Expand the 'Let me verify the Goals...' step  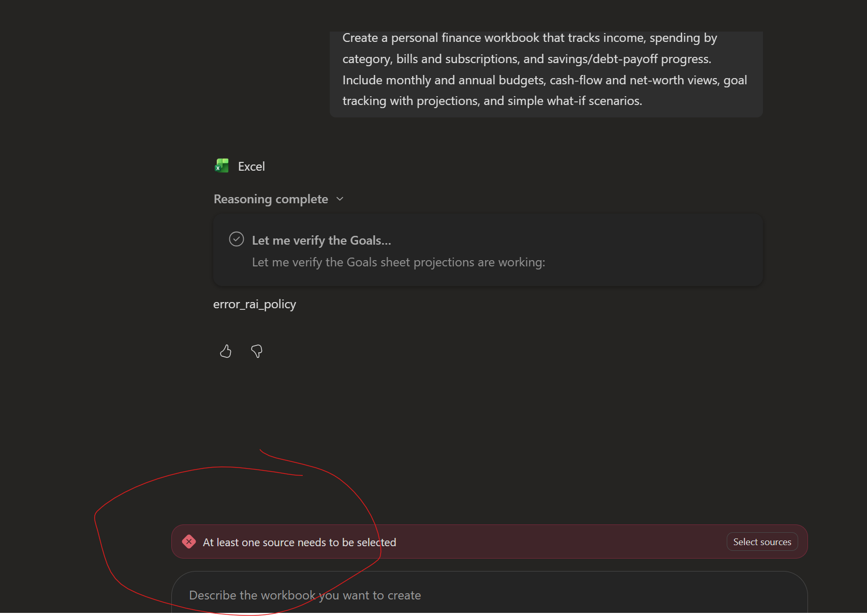tap(321, 241)
